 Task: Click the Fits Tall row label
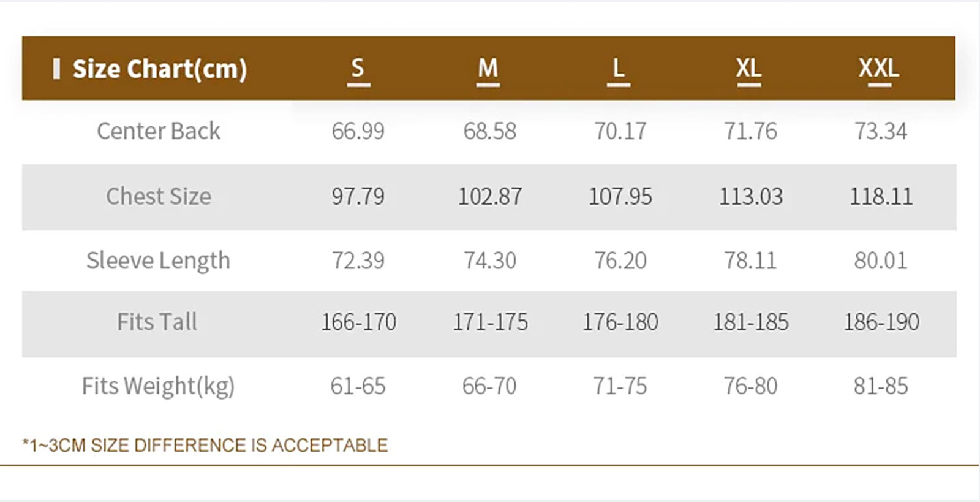click(x=157, y=322)
